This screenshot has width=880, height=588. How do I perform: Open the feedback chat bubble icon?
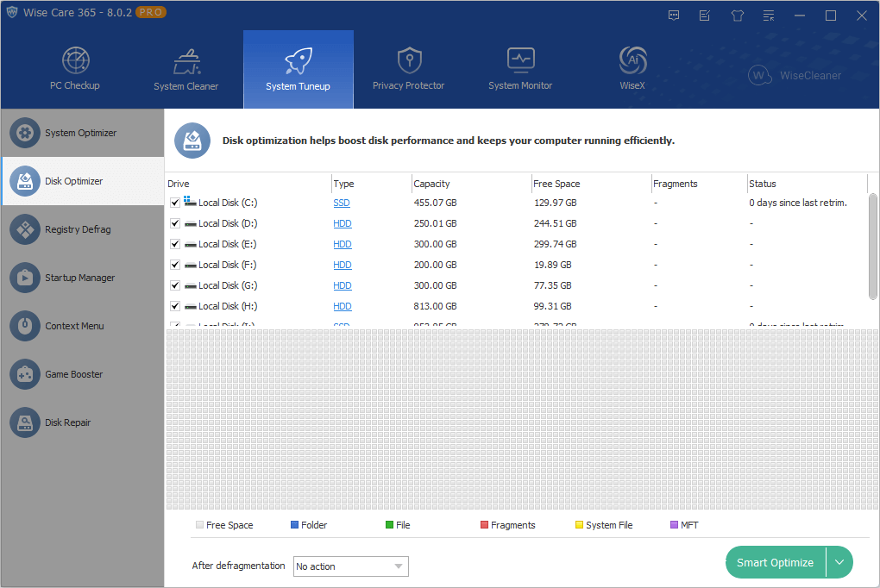pos(674,16)
